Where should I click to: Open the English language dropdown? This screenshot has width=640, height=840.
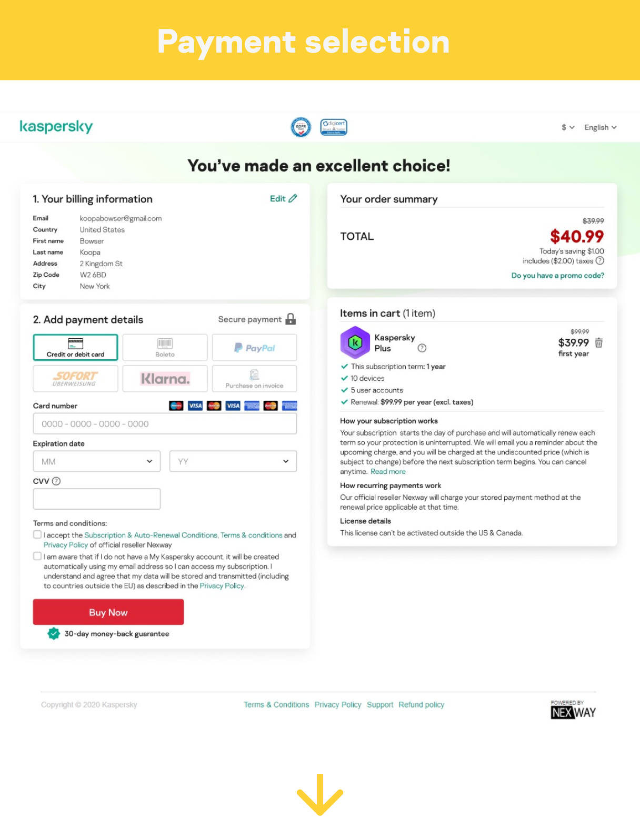coord(601,127)
